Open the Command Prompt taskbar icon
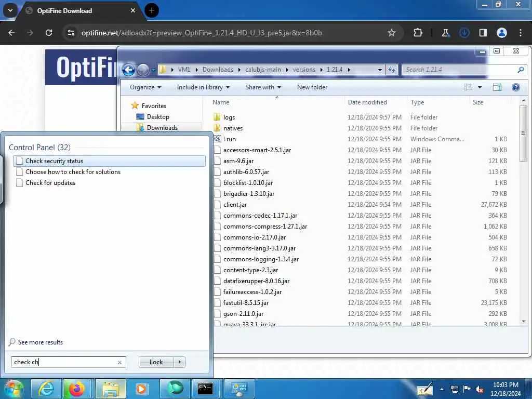Screen dimensions: 532x399 click(x=206, y=389)
